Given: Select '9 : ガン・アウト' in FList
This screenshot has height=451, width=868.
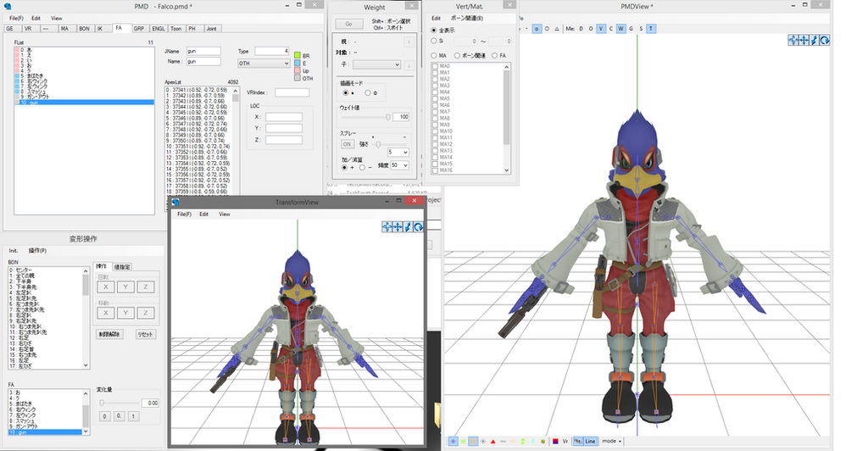Looking at the screenshot, I should (84, 97).
